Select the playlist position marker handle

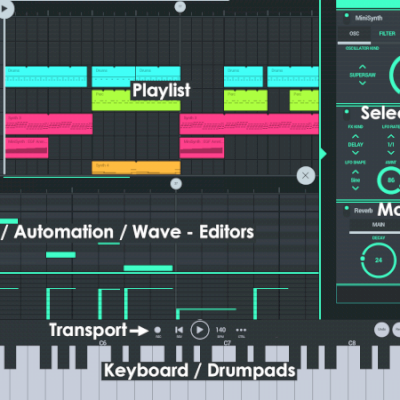[x=180, y=6]
